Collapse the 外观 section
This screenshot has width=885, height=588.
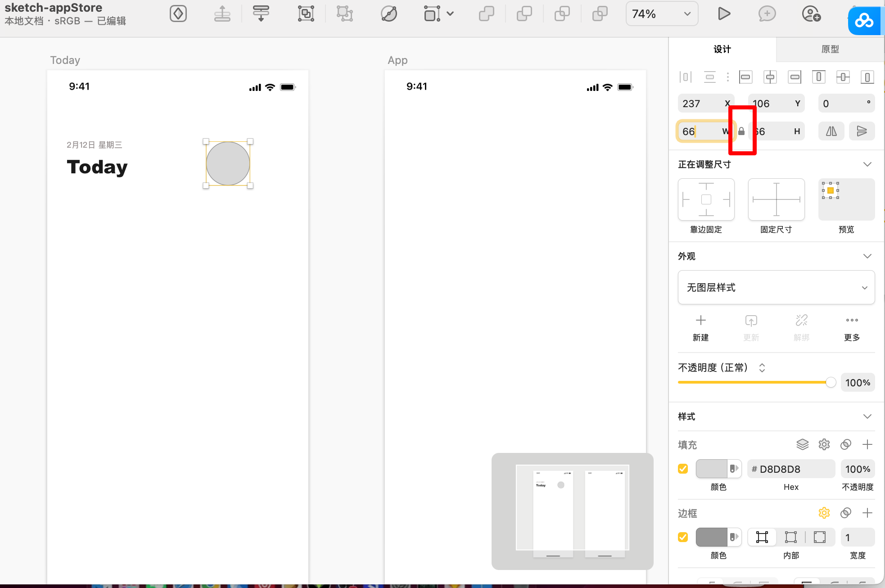tap(867, 256)
